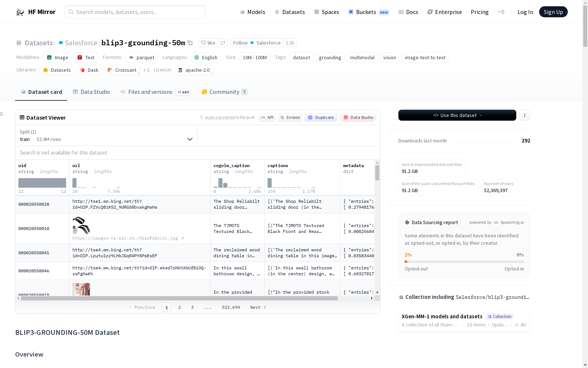
Task: Open the TJMOTO product image thumbnail
Action: coord(81,225)
